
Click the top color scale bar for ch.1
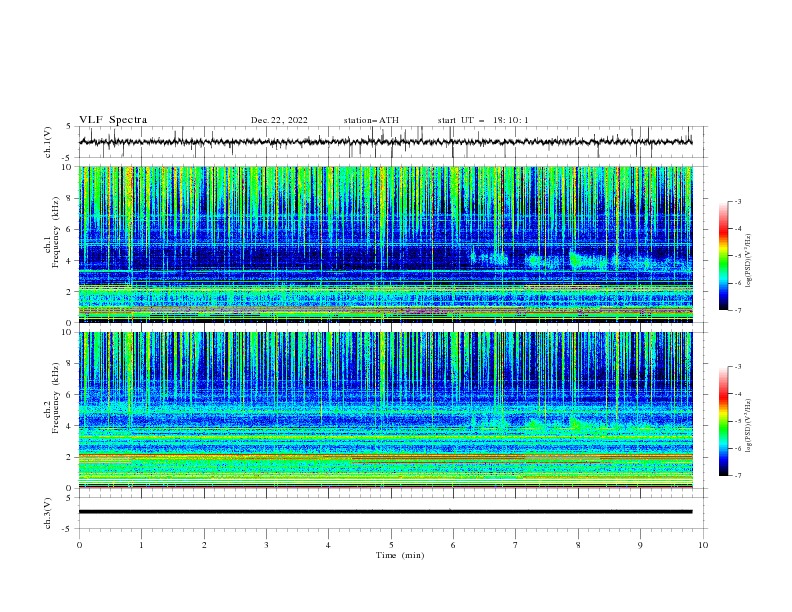[x=723, y=256]
